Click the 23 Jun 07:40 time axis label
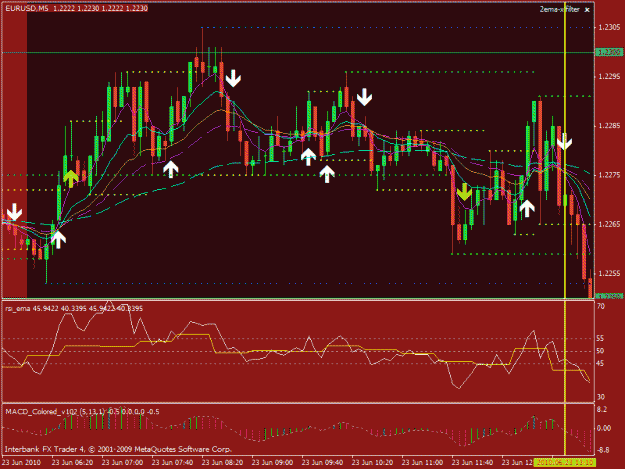This screenshot has width=625, height=469. tap(172, 463)
